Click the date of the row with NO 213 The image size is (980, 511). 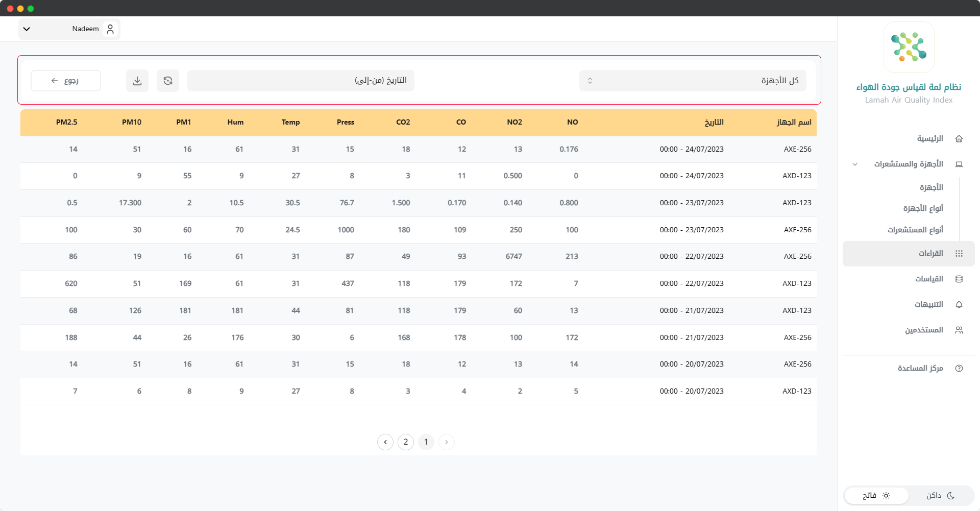click(692, 257)
